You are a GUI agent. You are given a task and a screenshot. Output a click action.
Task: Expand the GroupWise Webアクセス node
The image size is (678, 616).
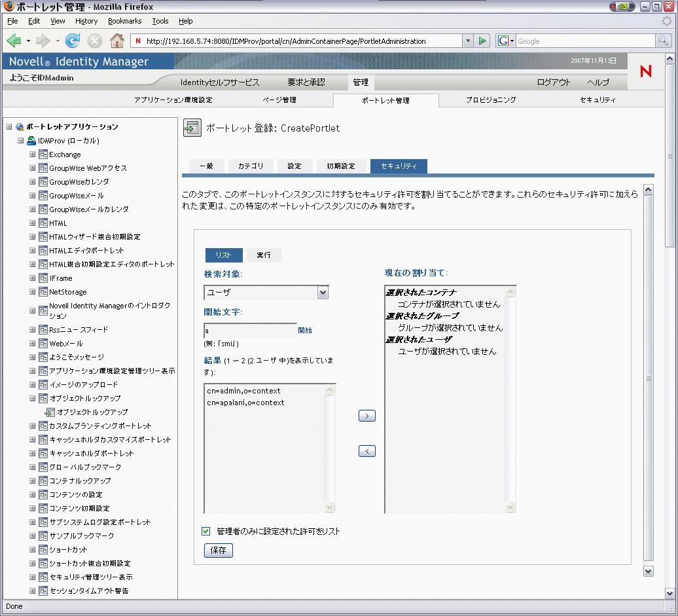[33, 168]
